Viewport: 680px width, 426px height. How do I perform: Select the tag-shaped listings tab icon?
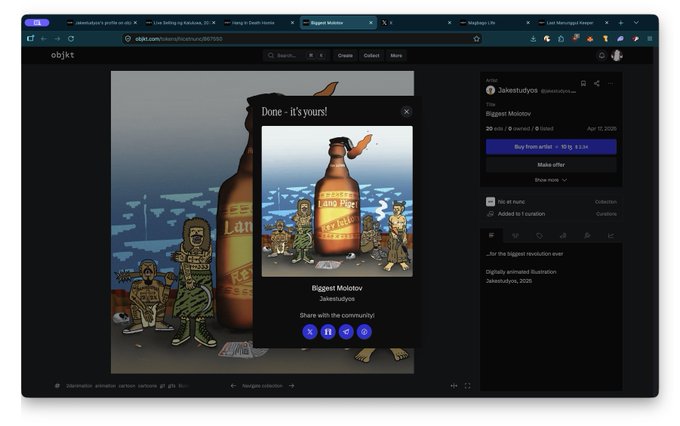[539, 236]
